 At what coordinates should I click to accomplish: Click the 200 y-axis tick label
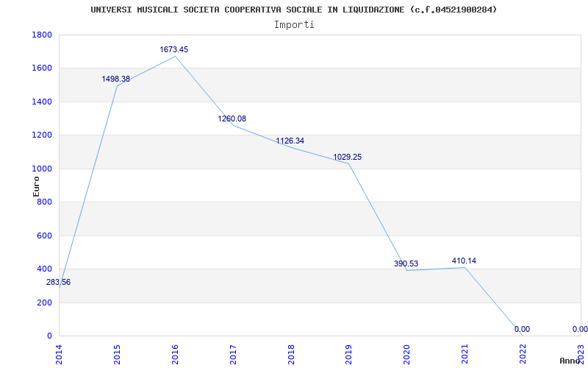point(44,302)
